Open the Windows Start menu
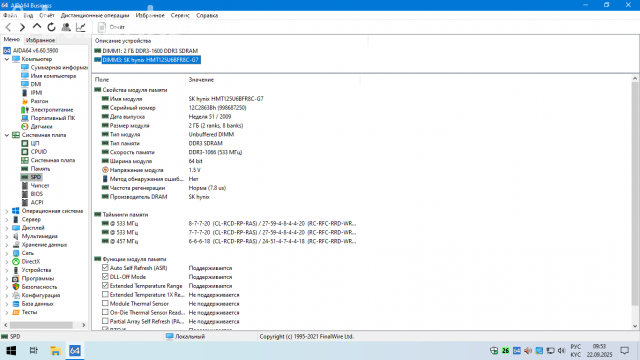 click(x=11, y=351)
